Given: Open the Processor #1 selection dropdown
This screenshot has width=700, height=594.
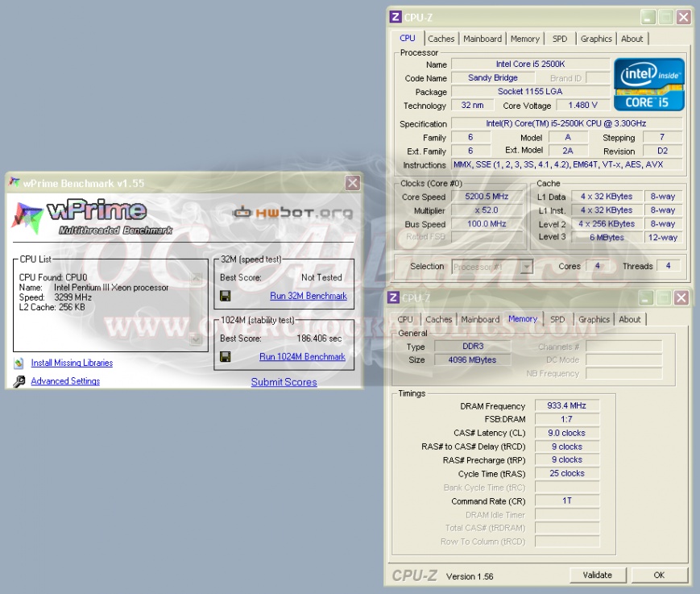Looking at the screenshot, I should 525,267.
